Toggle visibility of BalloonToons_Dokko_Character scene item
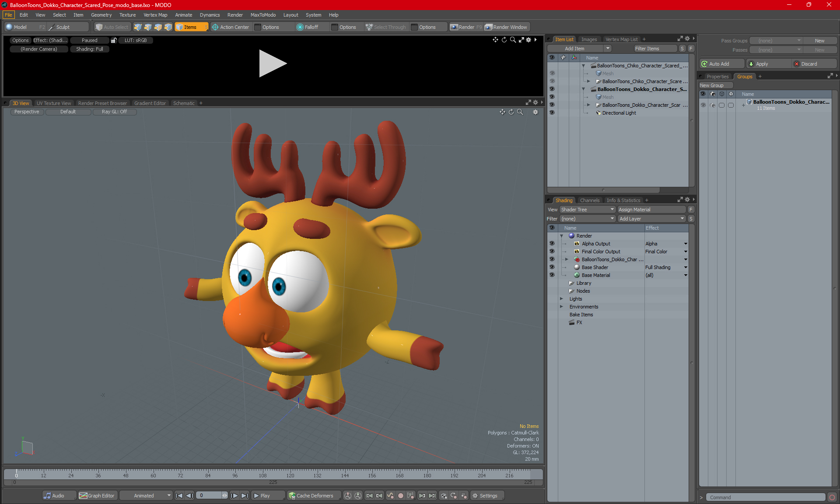 pyautogui.click(x=552, y=89)
